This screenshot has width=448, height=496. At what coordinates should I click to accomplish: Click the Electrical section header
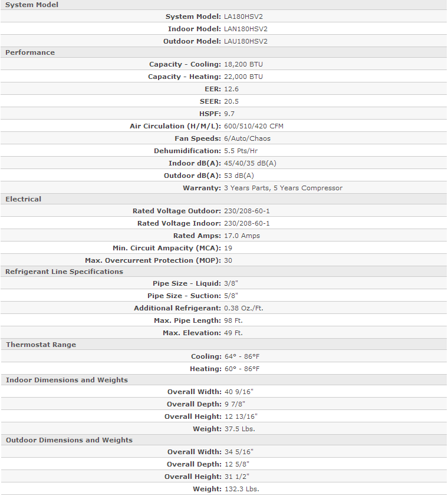pos(24,199)
